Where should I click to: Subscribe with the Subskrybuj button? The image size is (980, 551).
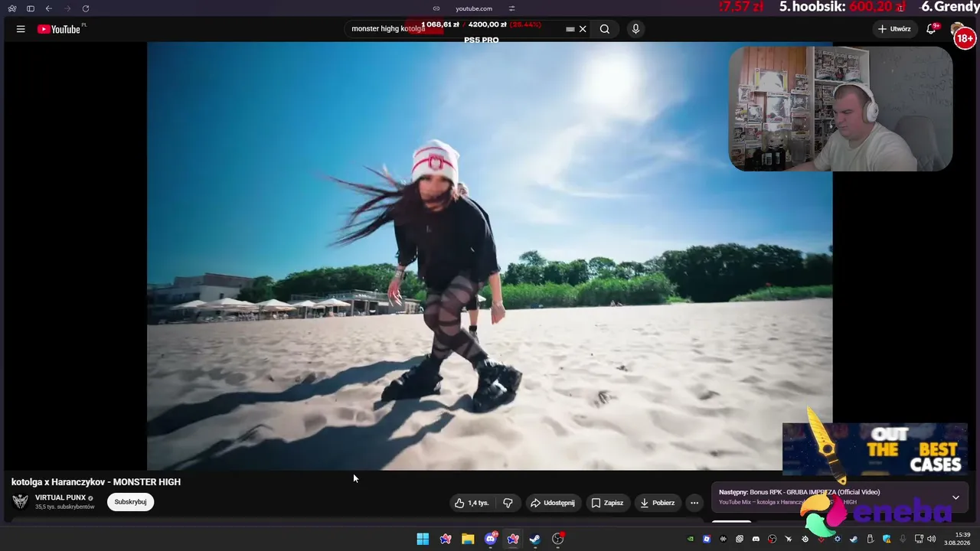coord(130,502)
